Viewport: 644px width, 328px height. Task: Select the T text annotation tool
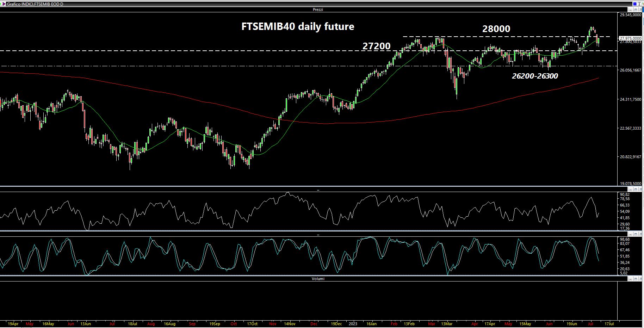[x=639, y=4]
